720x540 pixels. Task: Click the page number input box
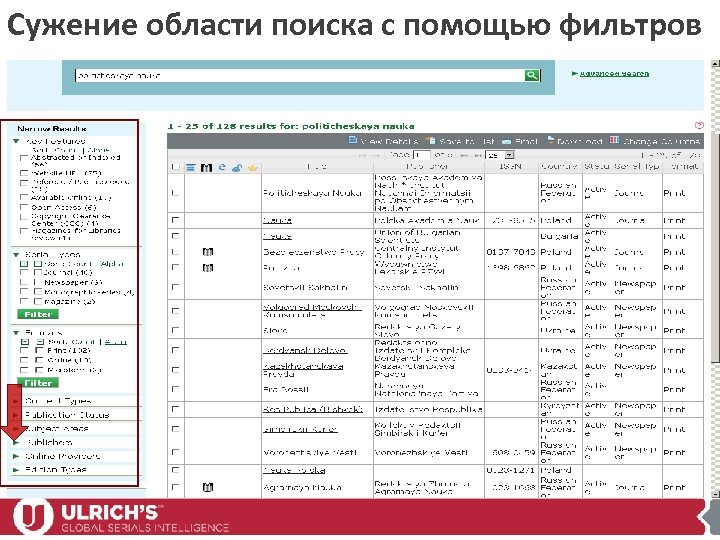pyautogui.click(x=421, y=155)
